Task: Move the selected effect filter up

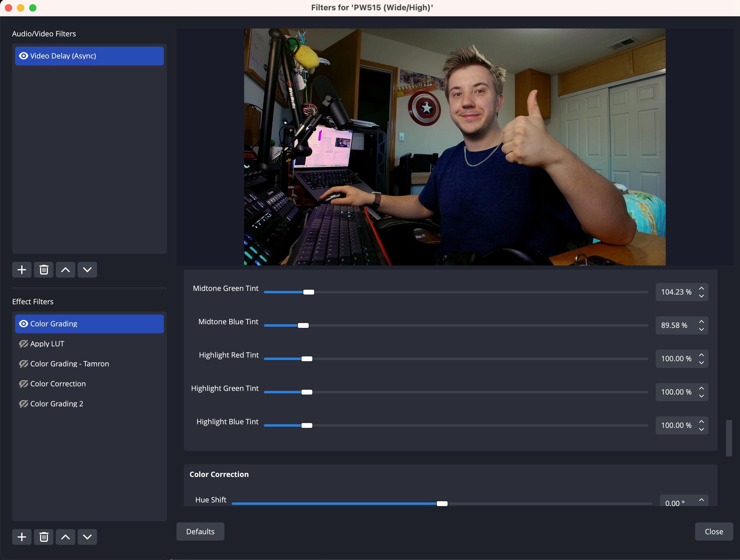Action: tap(65, 537)
